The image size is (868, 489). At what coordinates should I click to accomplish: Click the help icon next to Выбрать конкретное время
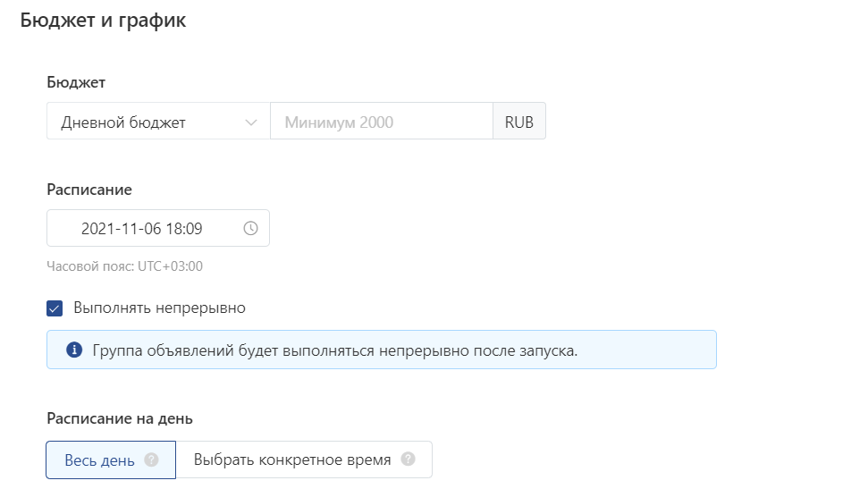click(408, 459)
